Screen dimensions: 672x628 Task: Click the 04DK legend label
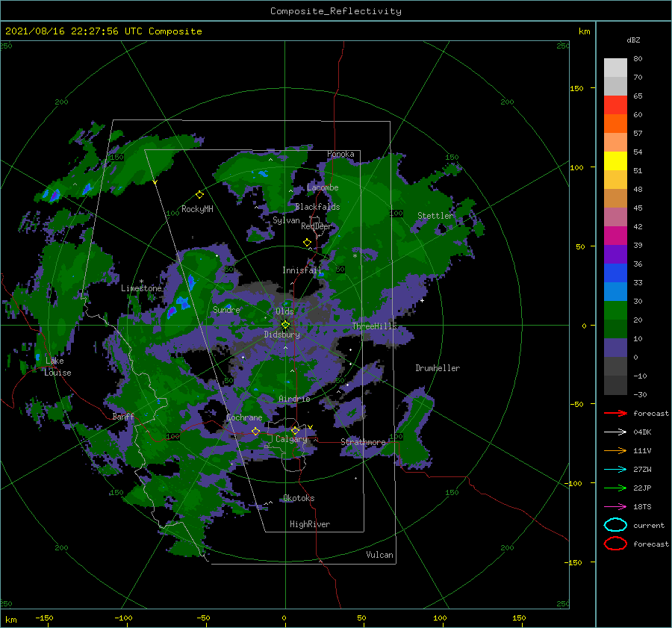642,432
